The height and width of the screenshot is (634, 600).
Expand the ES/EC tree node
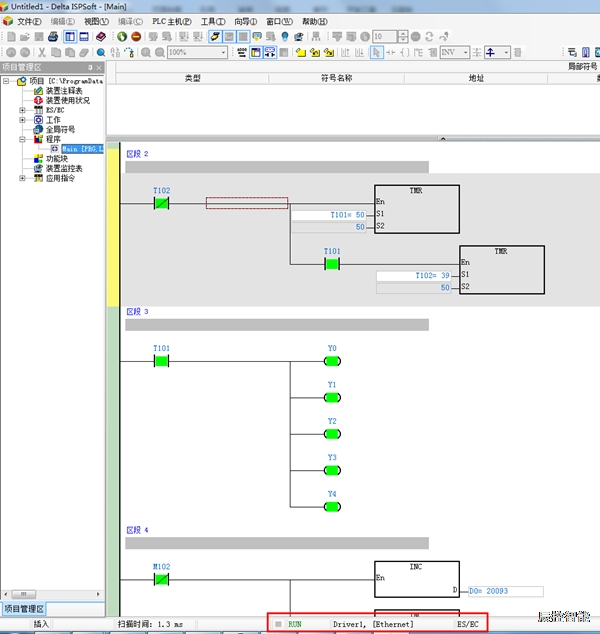23,110
